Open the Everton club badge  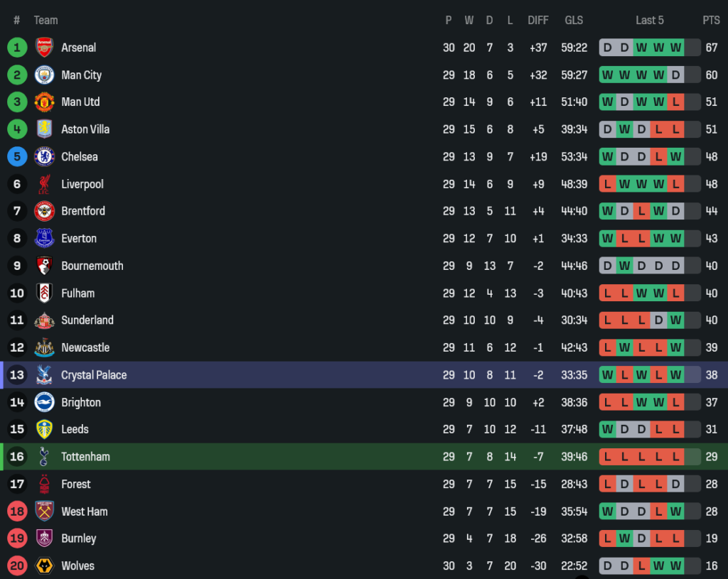pyautogui.click(x=44, y=239)
